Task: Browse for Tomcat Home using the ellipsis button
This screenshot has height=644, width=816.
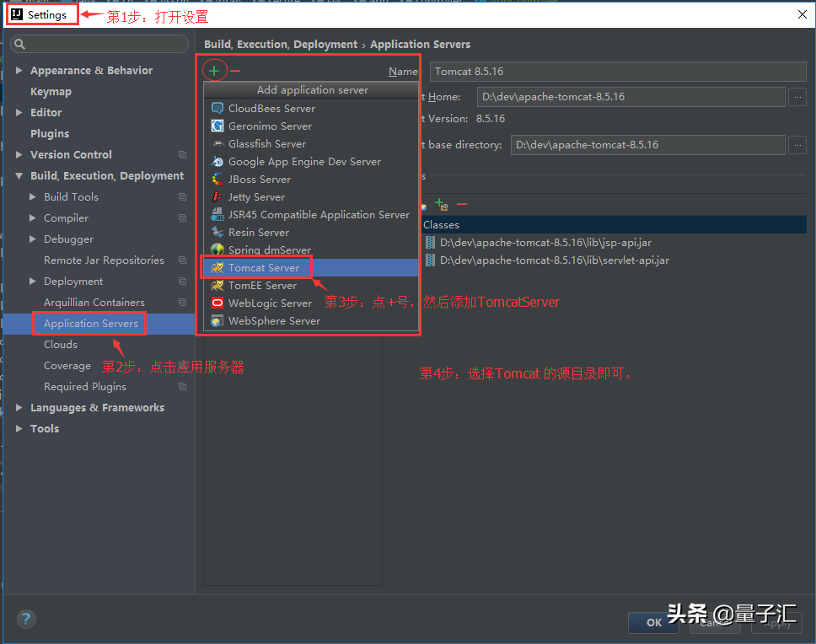Action: coord(797,96)
